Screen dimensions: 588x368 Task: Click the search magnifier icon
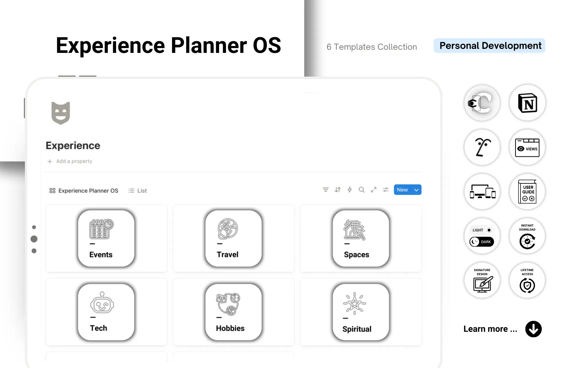(362, 190)
